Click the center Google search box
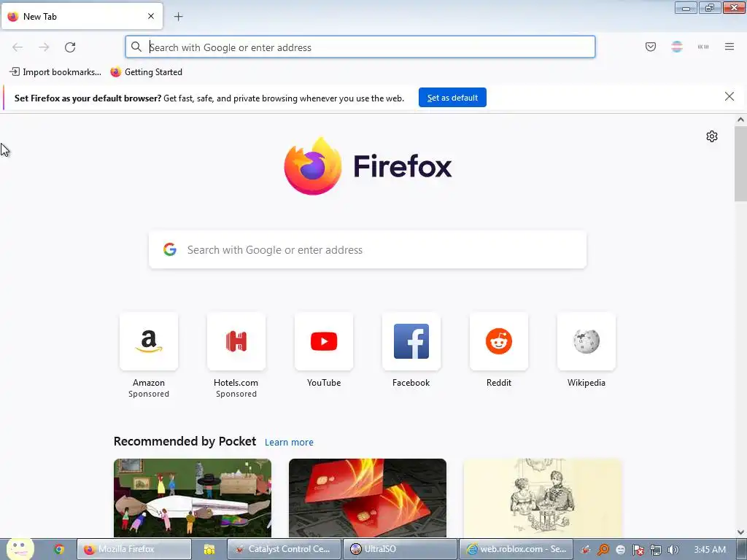The image size is (747, 560). point(368,250)
